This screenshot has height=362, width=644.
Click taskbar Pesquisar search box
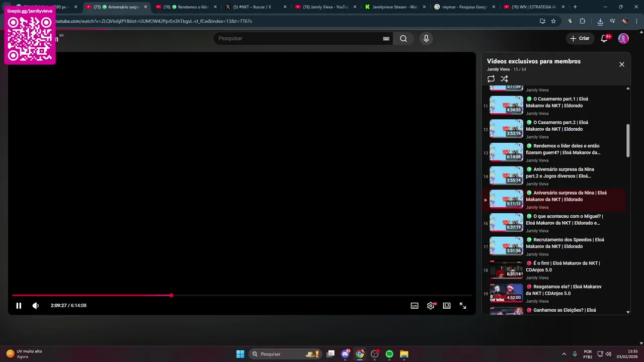[x=286, y=354]
